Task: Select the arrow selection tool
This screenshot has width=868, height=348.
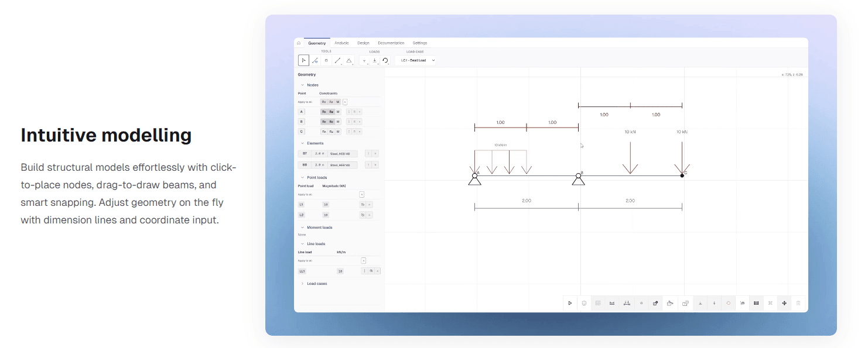Action: pos(304,60)
